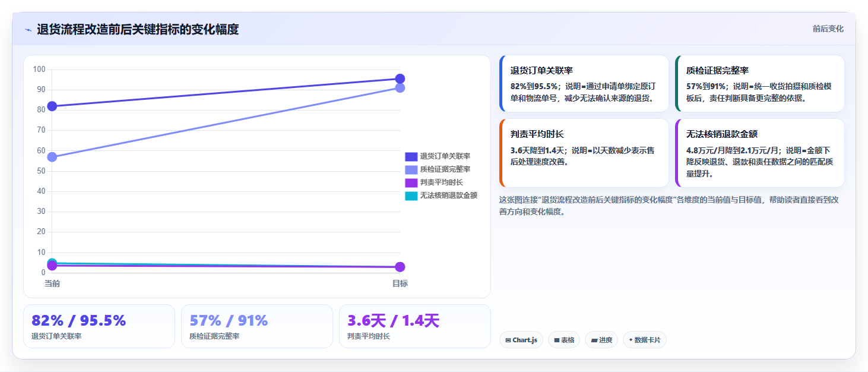
Task: Open the 退货订单关联率 info card heading
Action: point(541,71)
